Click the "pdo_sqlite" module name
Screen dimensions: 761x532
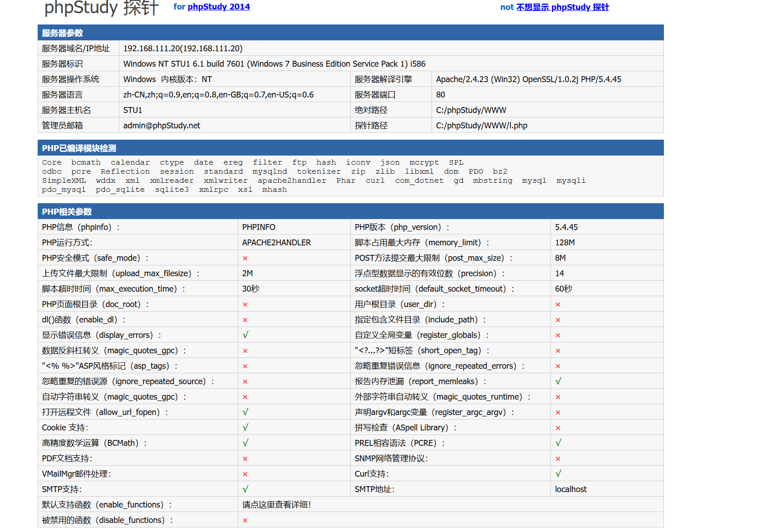120,190
